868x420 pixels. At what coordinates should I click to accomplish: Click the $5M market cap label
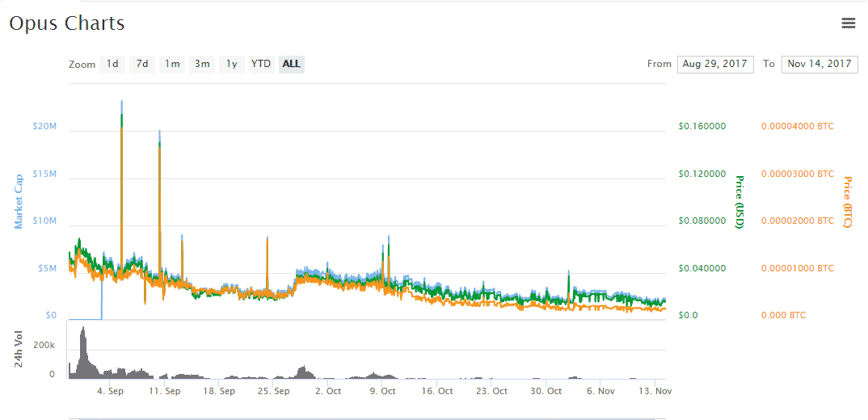pyautogui.click(x=47, y=268)
